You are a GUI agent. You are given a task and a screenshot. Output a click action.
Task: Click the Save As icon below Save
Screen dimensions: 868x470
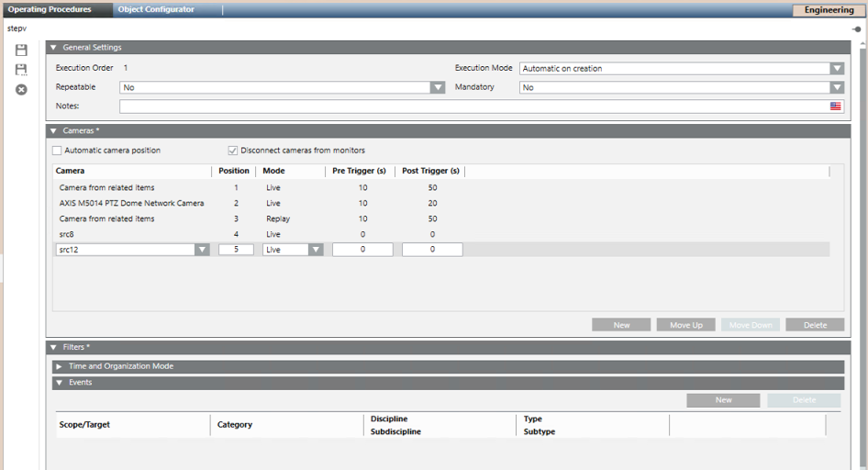point(21,70)
